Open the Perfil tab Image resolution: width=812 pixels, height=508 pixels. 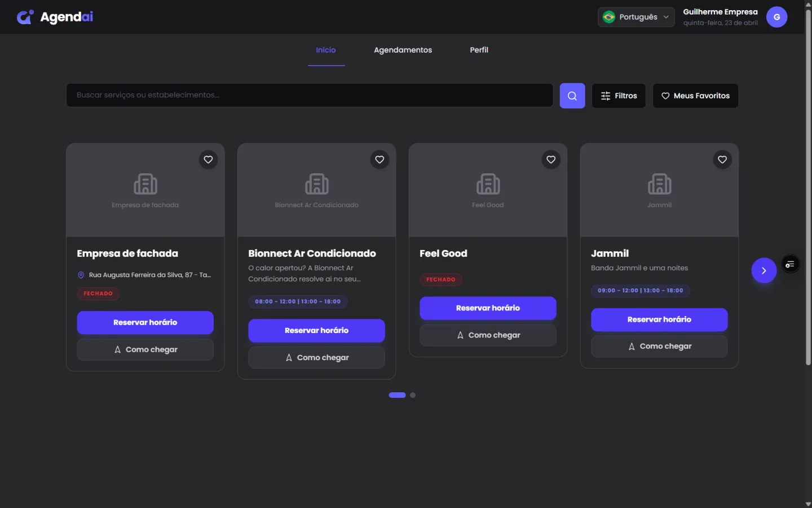tap(479, 50)
